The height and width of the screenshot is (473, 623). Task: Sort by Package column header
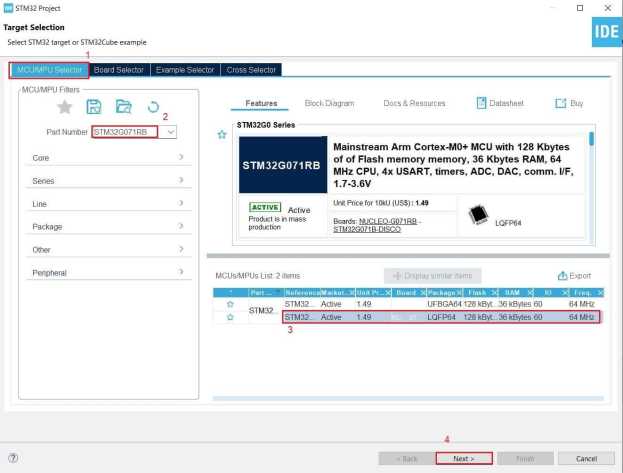click(x=445, y=293)
